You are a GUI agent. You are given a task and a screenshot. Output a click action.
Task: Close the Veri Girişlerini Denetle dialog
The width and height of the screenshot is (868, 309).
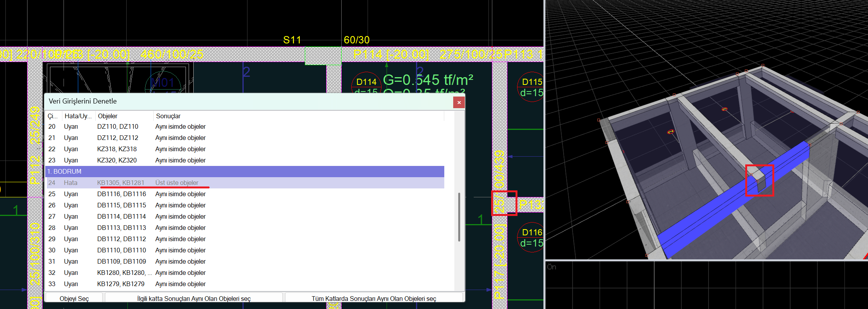click(459, 102)
